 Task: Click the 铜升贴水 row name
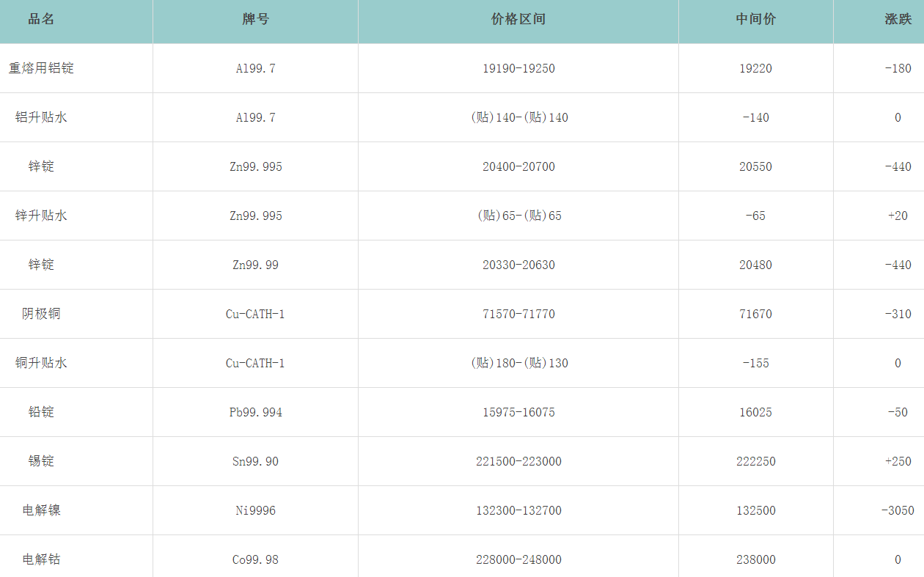click(x=41, y=363)
